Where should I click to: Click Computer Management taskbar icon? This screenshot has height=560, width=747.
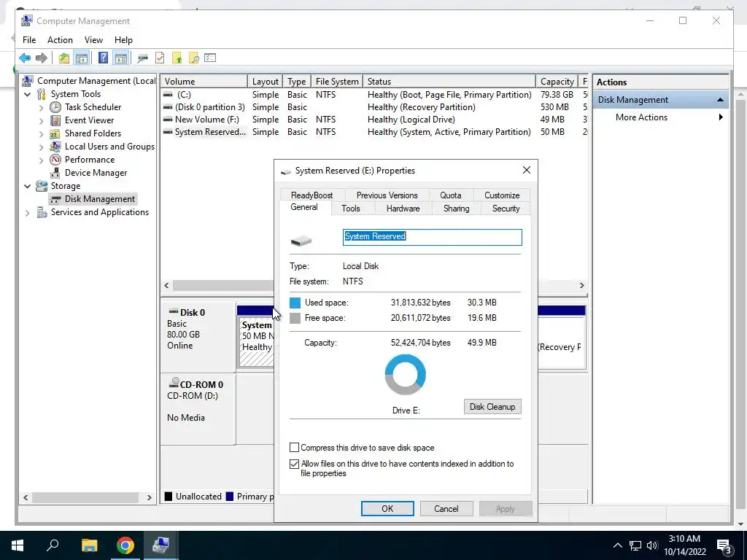pos(160,545)
